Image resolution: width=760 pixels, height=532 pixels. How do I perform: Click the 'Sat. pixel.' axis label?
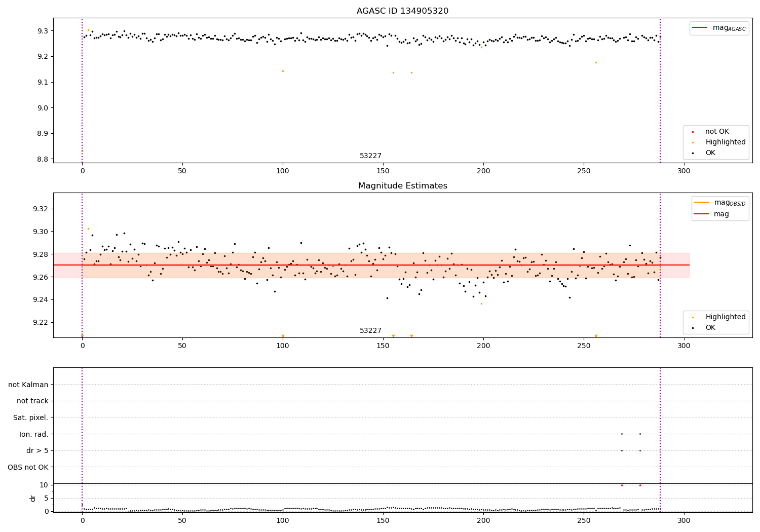coord(31,418)
